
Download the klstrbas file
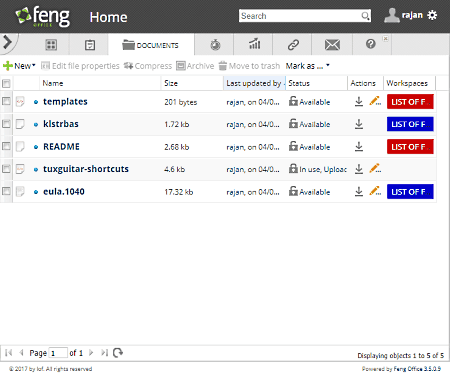tap(359, 124)
